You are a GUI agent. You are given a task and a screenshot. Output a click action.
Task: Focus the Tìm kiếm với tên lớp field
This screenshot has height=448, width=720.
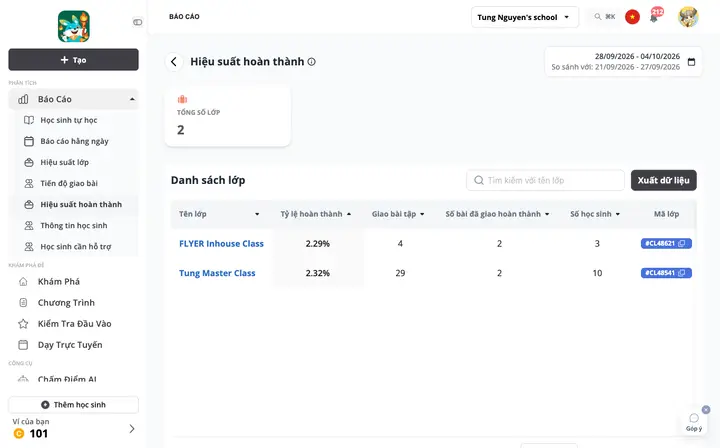pyautogui.click(x=546, y=180)
